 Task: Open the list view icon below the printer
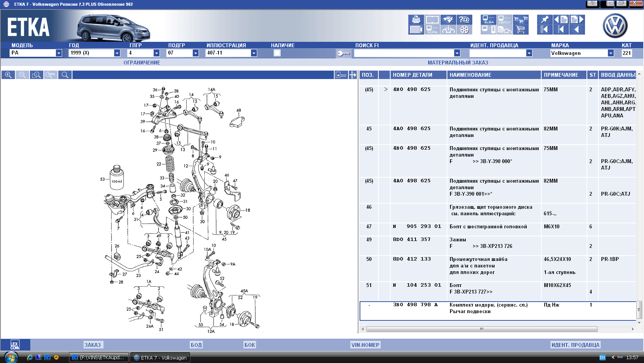pyautogui.click(x=416, y=30)
